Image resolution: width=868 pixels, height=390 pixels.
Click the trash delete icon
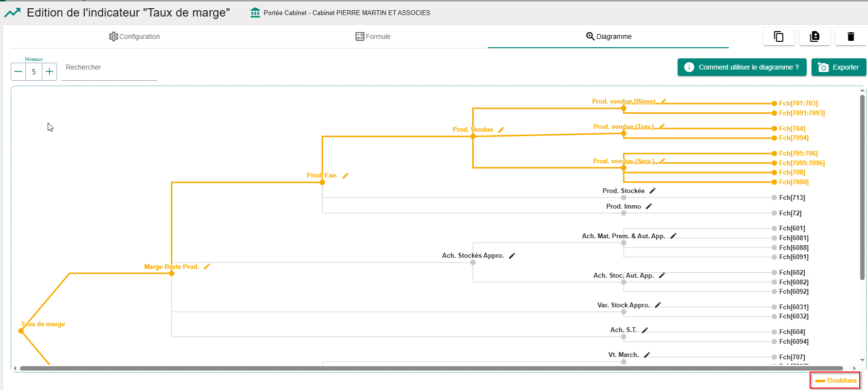tap(850, 36)
